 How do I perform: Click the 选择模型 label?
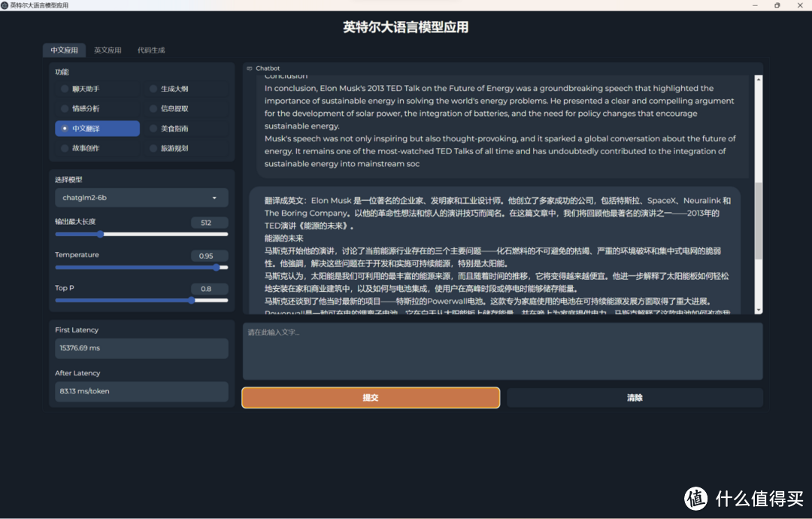pyautogui.click(x=69, y=180)
